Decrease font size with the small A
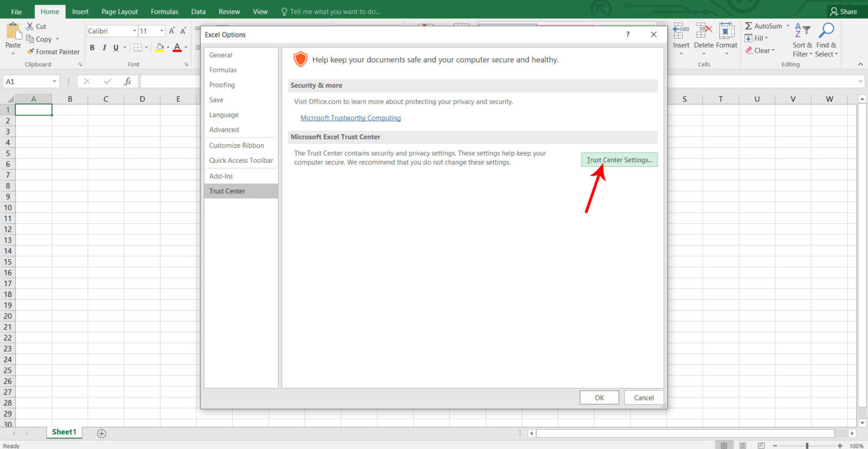Image resolution: width=868 pixels, height=449 pixels. coord(183,31)
